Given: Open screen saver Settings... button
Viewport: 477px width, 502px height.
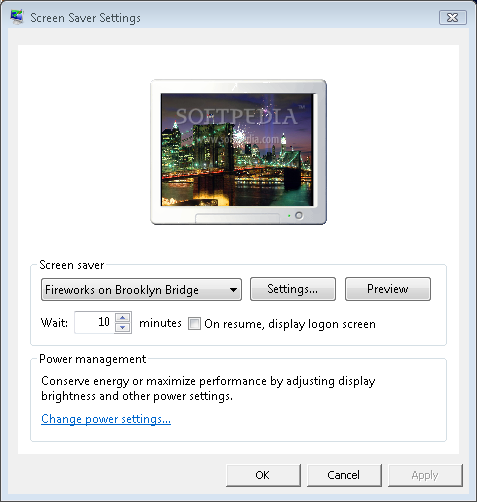Looking at the screenshot, I should point(293,289).
